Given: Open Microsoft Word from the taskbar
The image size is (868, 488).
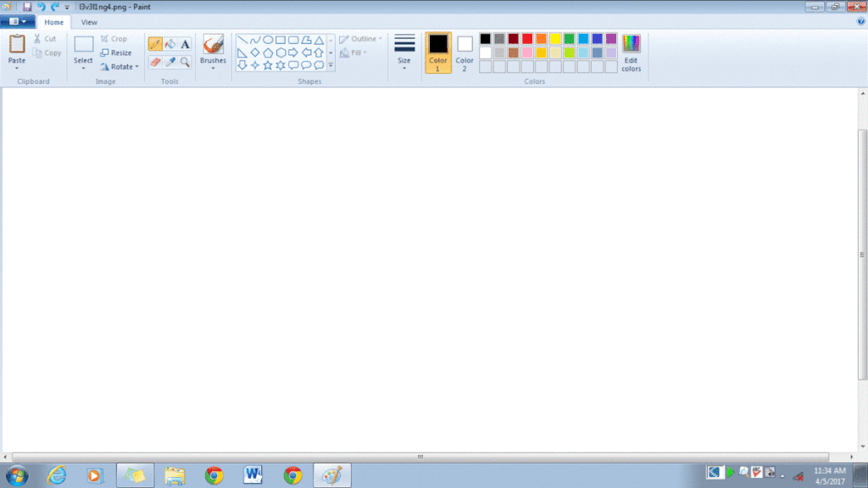Looking at the screenshot, I should click(253, 475).
